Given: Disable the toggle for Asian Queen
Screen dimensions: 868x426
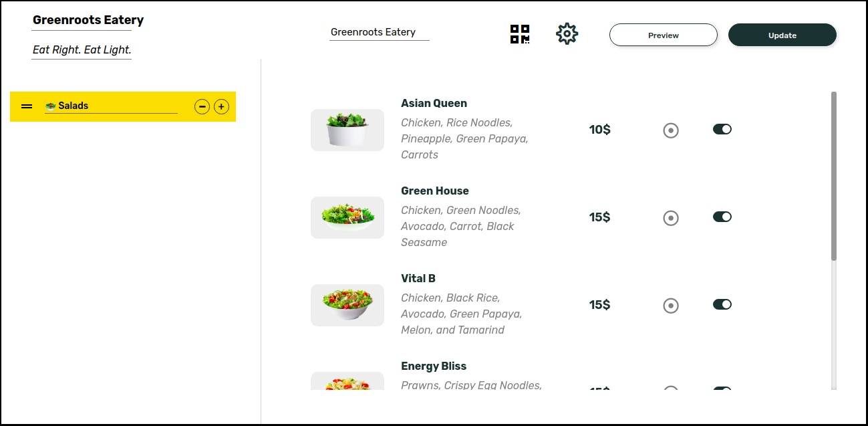Looking at the screenshot, I should (x=722, y=129).
